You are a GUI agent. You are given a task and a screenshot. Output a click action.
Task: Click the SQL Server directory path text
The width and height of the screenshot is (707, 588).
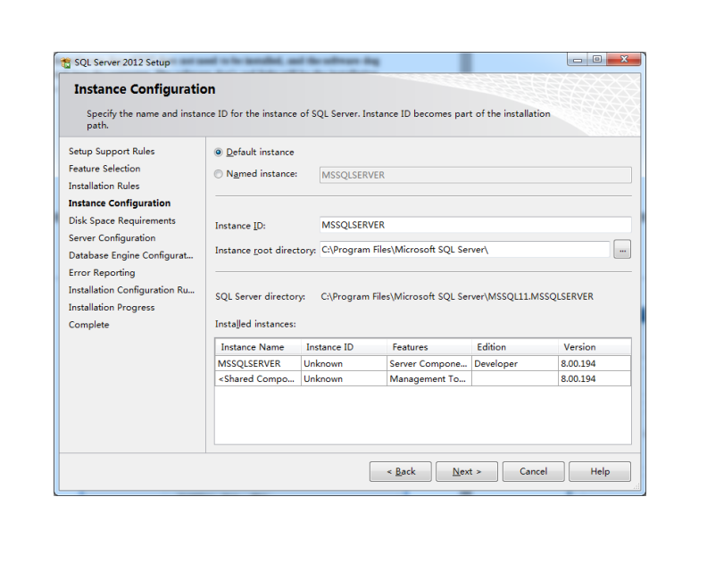[x=457, y=296]
